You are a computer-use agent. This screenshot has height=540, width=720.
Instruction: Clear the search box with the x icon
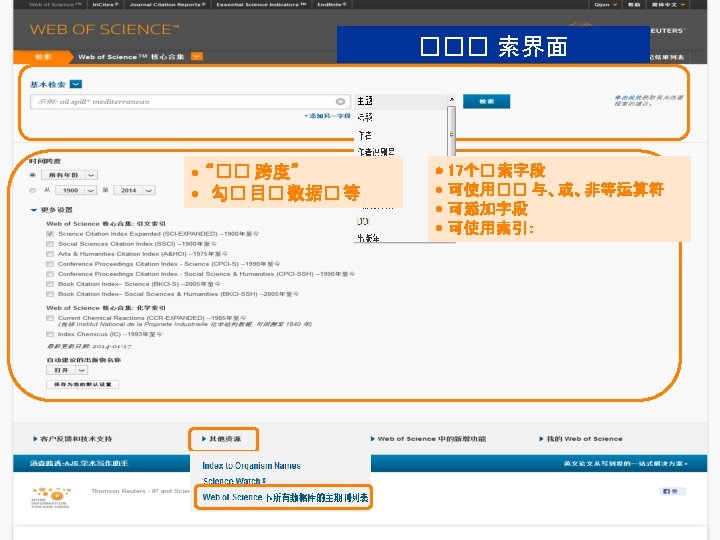pyautogui.click(x=340, y=101)
